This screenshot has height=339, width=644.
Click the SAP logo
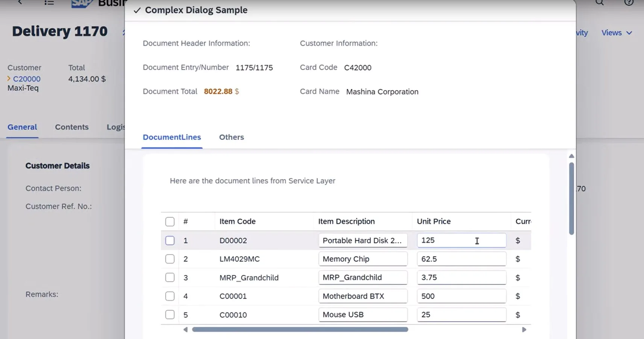click(81, 3)
